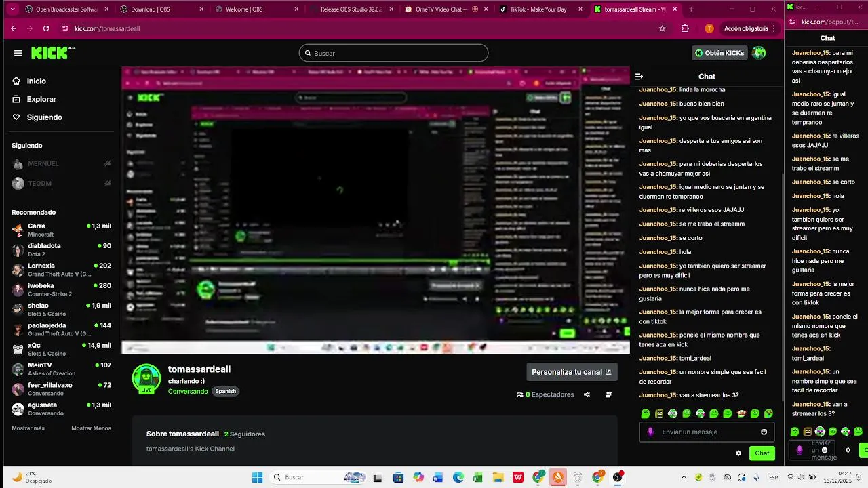Viewport: 868px width, 488px height.
Task: Open chat settings gear in main chat
Action: tap(738, 453)
